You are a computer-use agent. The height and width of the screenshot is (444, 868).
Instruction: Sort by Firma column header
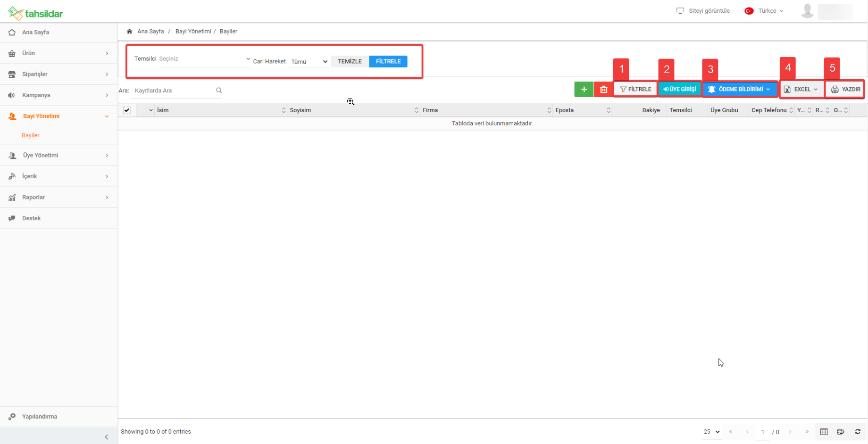[x=486, y=110]
